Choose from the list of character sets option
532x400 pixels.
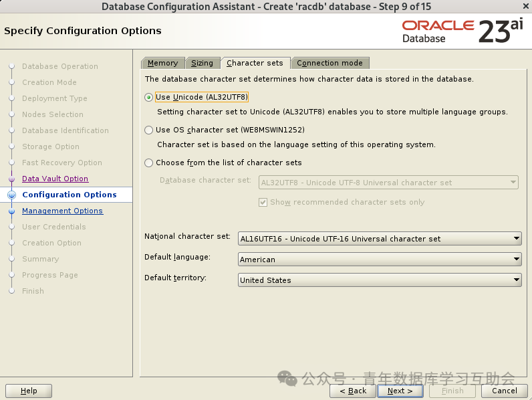148,163
